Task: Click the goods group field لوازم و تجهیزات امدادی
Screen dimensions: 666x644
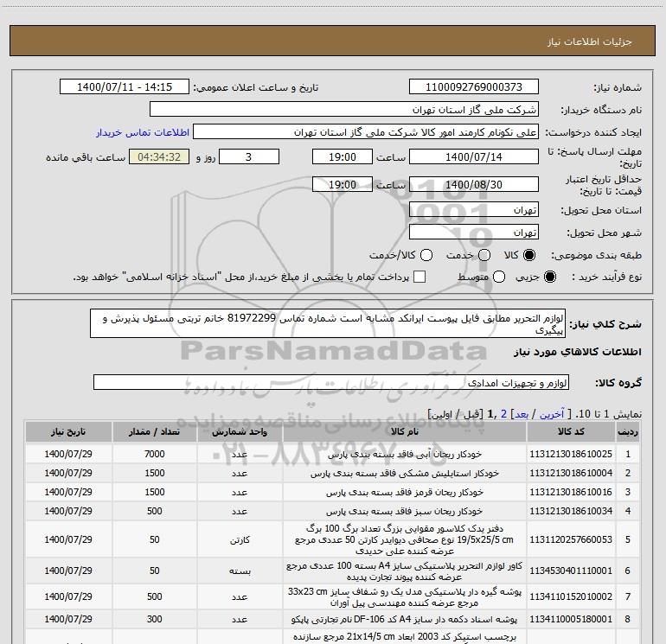Action: pyautogui.click(x=331, y=382)
